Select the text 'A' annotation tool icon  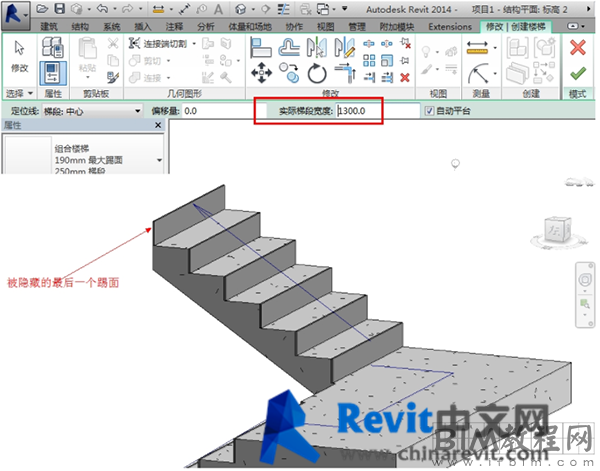coord(218,9)
